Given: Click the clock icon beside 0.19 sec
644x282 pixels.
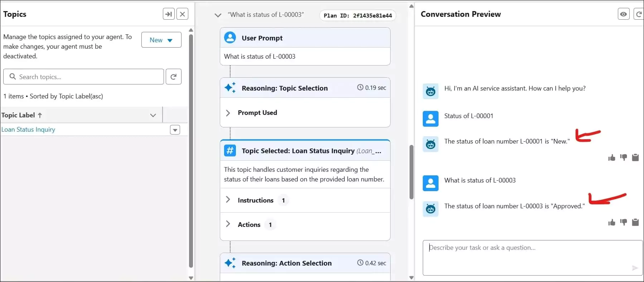Looking at the screenshot, I should (360, 87).
